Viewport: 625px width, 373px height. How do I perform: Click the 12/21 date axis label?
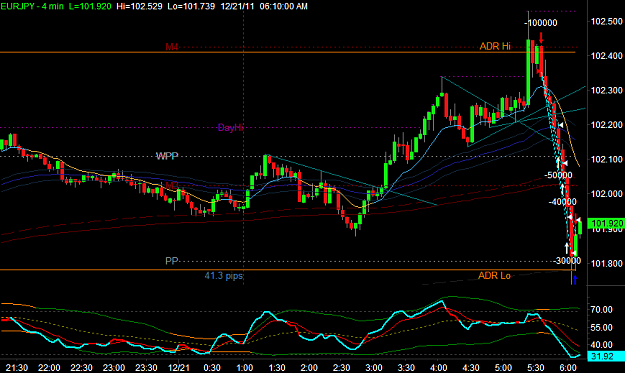[x=178, y=368]
